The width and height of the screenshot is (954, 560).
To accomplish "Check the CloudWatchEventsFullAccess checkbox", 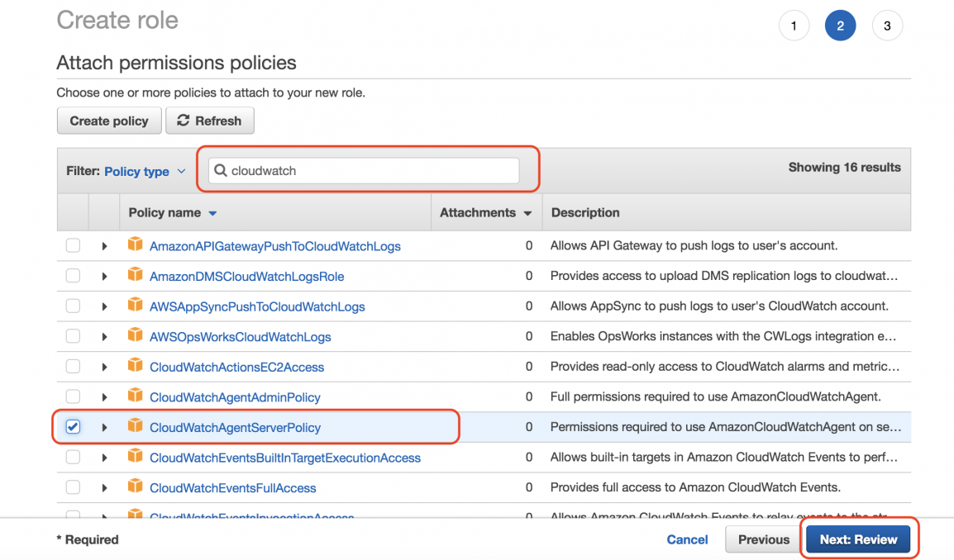I will 73,487.
